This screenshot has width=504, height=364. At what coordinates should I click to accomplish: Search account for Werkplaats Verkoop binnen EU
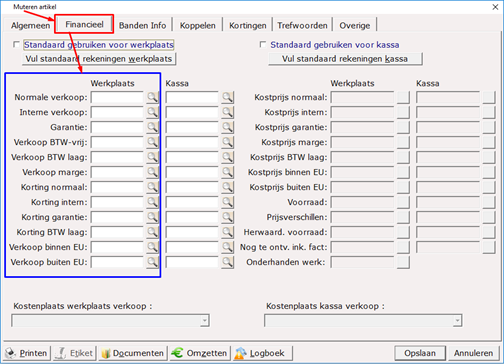coord(152,247)
